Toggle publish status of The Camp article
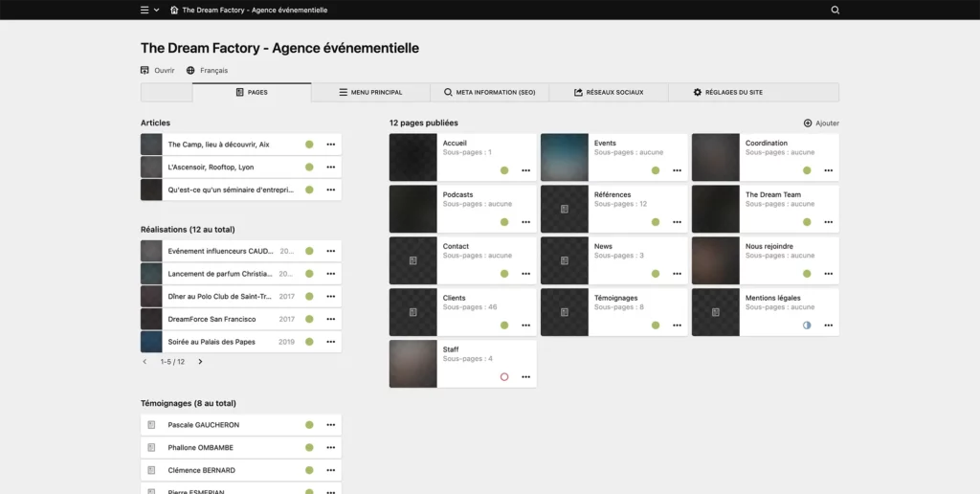980x494 pixels. [x=309, y=145]
